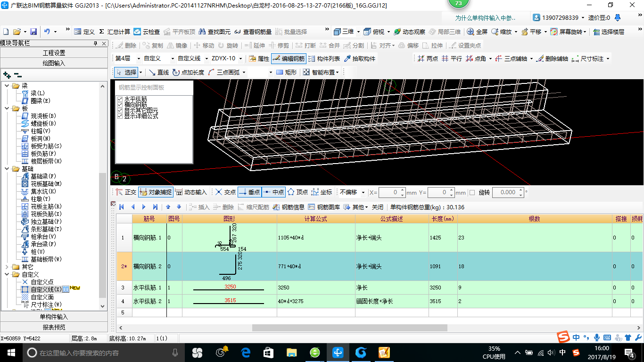Image resolution: width=644 pixels, height=362 pixels.
Task: Select the 直线 line drawing tool
Action: point(159,72)
